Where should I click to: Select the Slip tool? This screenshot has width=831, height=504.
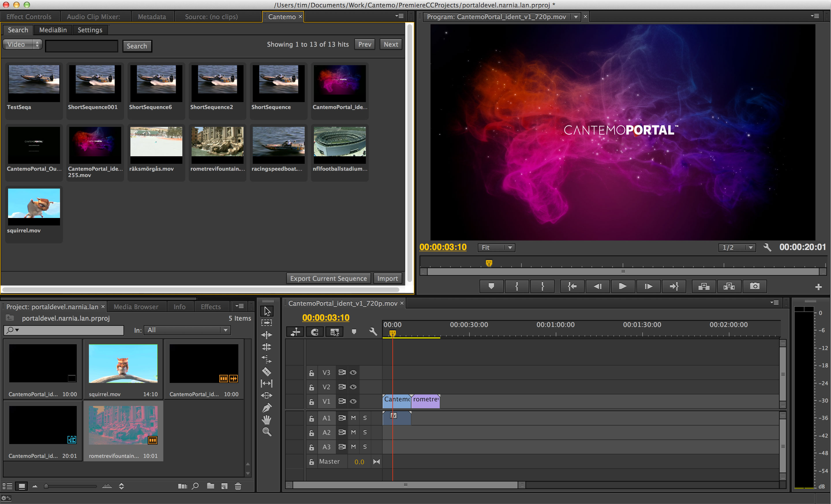point(266,383)
